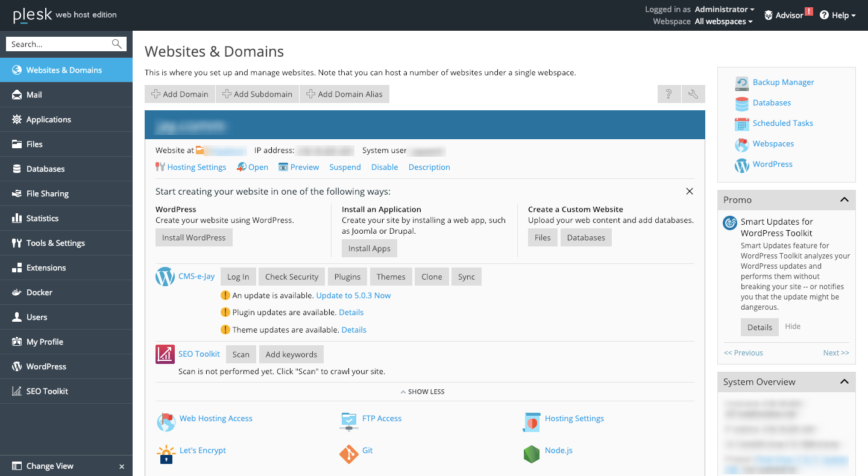Click the Clone button for CMS-e-Jay

(432, 277)
